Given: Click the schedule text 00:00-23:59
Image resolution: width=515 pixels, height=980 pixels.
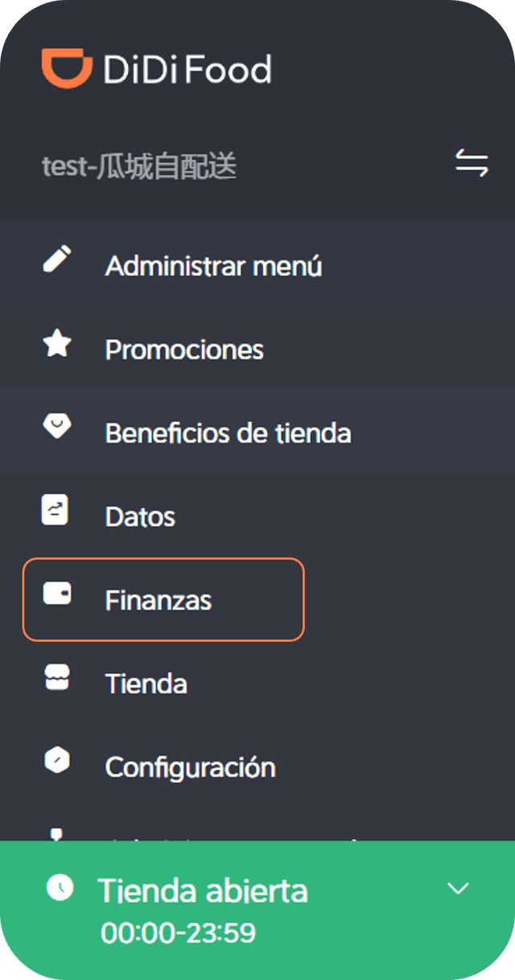Looking at the screenshot, I should tap(179, 932).
